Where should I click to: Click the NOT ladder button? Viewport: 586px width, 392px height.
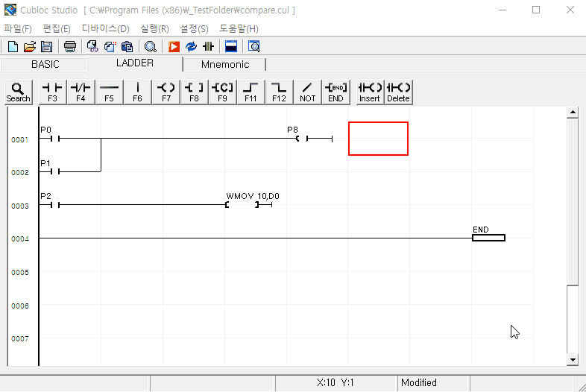(x=307, y=92)
